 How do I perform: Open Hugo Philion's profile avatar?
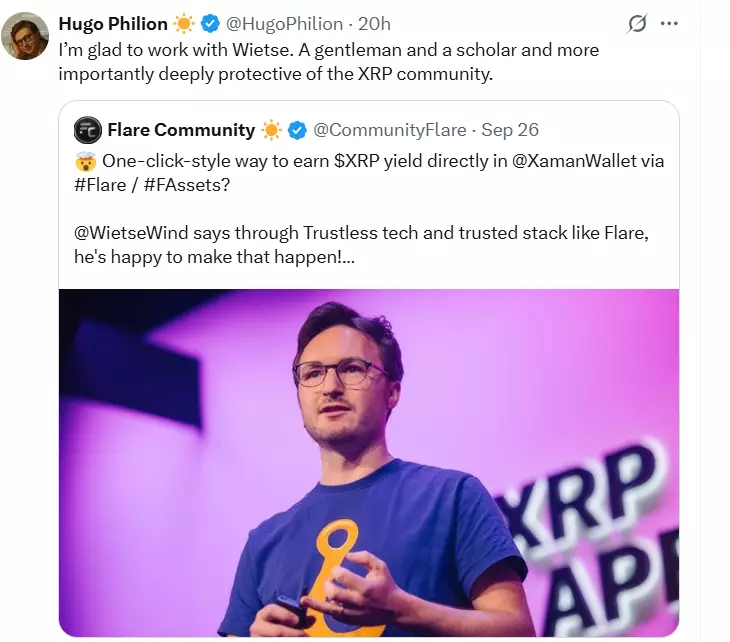tap(25, 36)
